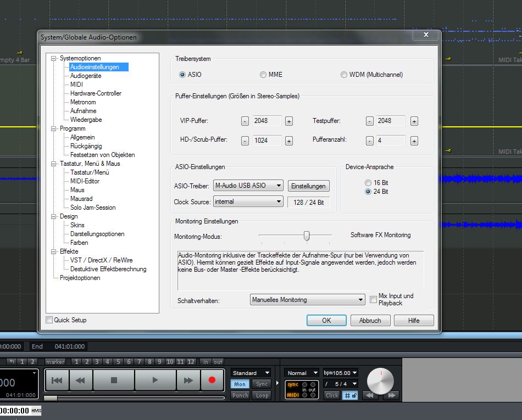522x420 pixels.
Task: Toggle Mon monitoring button in transport
Action: 240,384
